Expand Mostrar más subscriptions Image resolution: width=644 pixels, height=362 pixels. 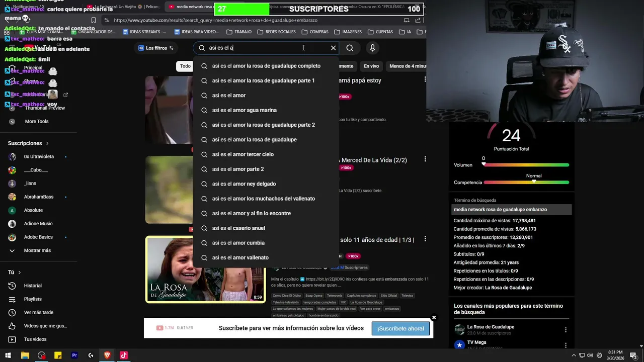[x=38, y=250]
